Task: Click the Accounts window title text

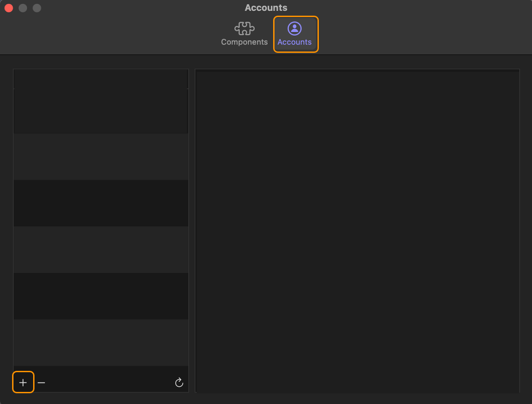Action: click(266, 8)
